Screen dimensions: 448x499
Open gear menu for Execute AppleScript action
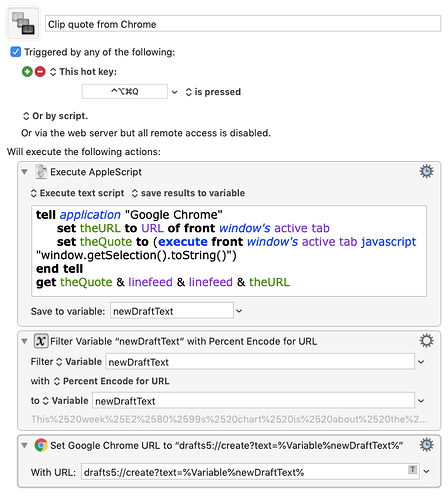pos(426,171)
